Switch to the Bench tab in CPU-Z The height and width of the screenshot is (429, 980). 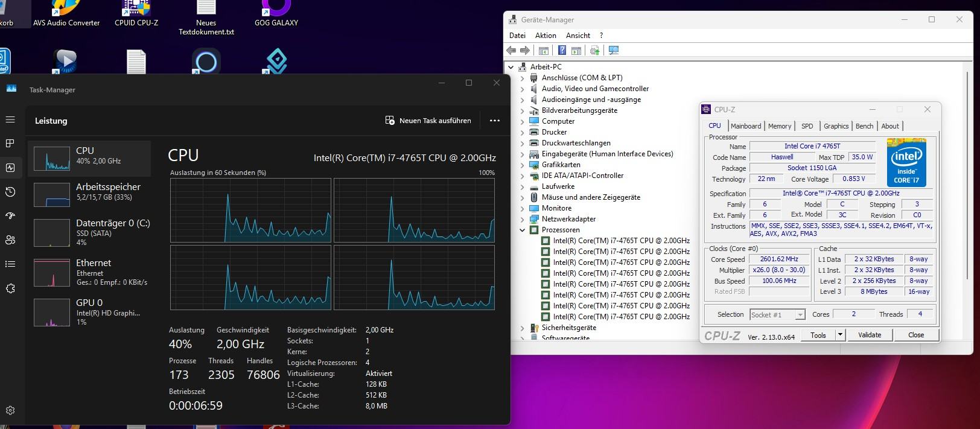[x=864, y=126]
